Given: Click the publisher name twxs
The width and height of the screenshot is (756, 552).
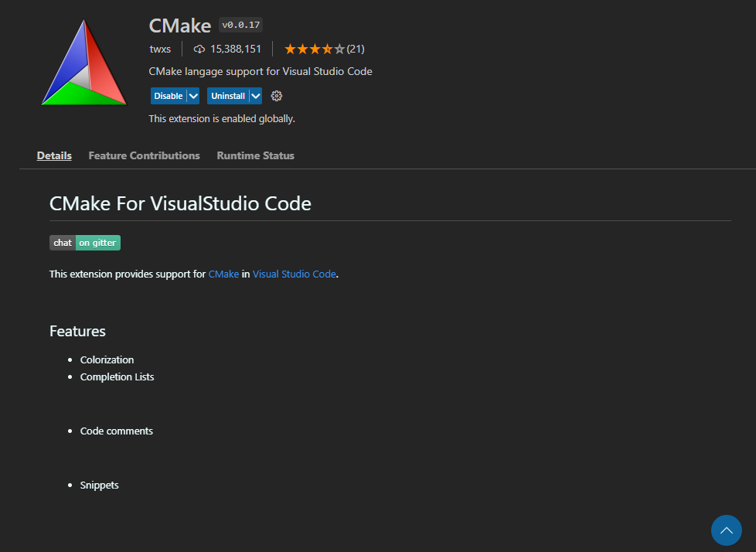Looking at the screenshot, I should (160, 49).
